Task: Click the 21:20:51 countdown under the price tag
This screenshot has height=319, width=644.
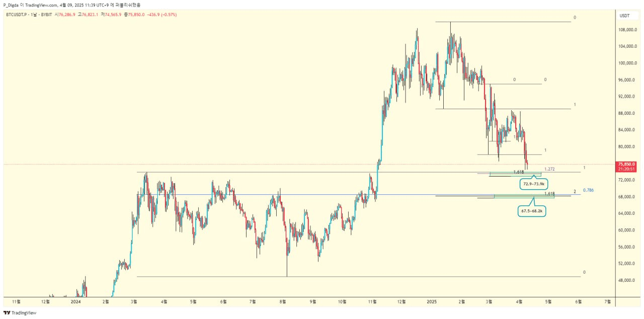Action: [x=627, y=170]
